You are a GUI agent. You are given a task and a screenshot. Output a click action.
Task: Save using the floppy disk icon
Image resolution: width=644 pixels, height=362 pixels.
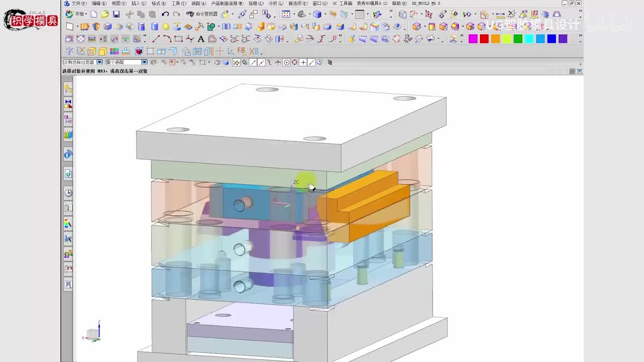point(116,15)
